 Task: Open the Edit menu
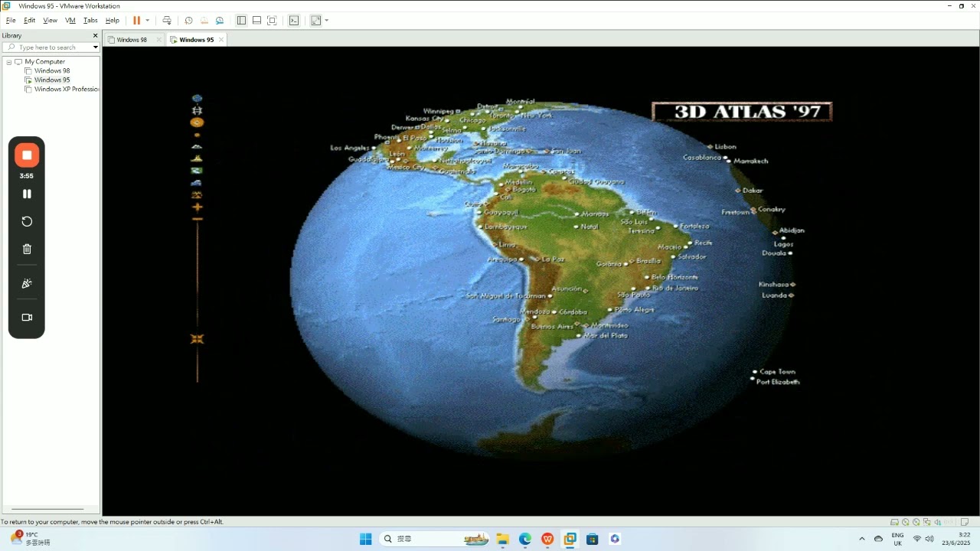[x=29, y=21]
